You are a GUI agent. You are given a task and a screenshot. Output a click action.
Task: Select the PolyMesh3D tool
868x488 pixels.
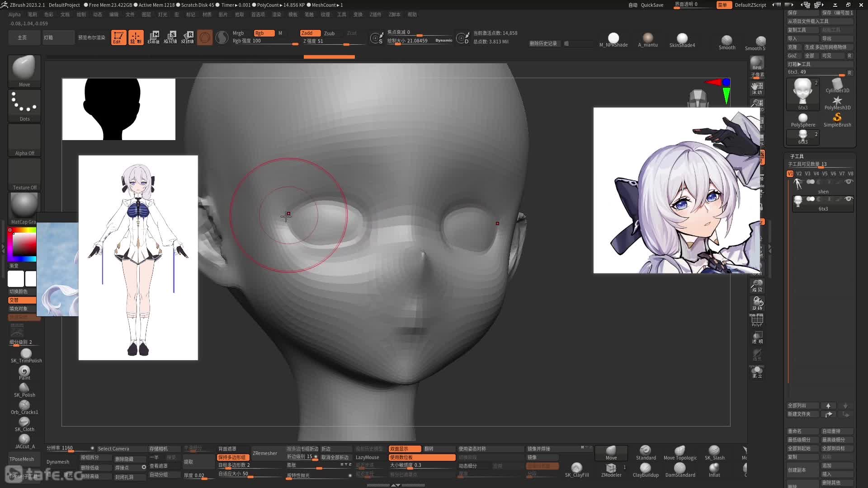pos(837,103)
